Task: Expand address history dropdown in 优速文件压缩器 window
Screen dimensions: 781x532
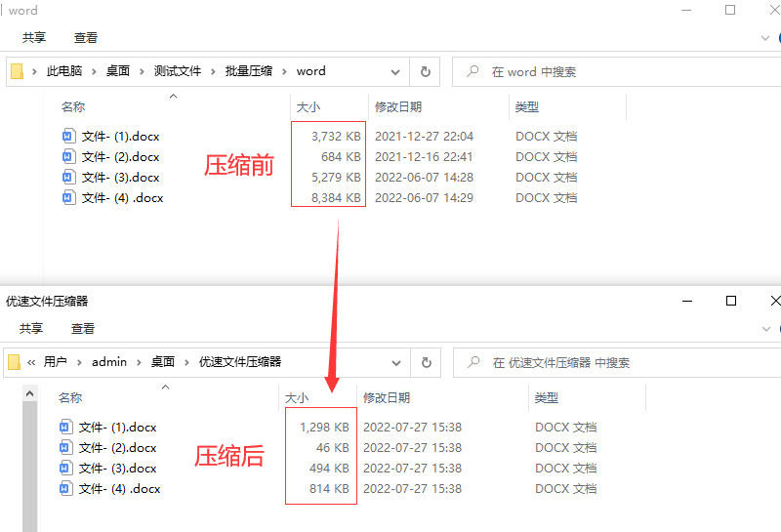Action: click(x=396, y=362)
